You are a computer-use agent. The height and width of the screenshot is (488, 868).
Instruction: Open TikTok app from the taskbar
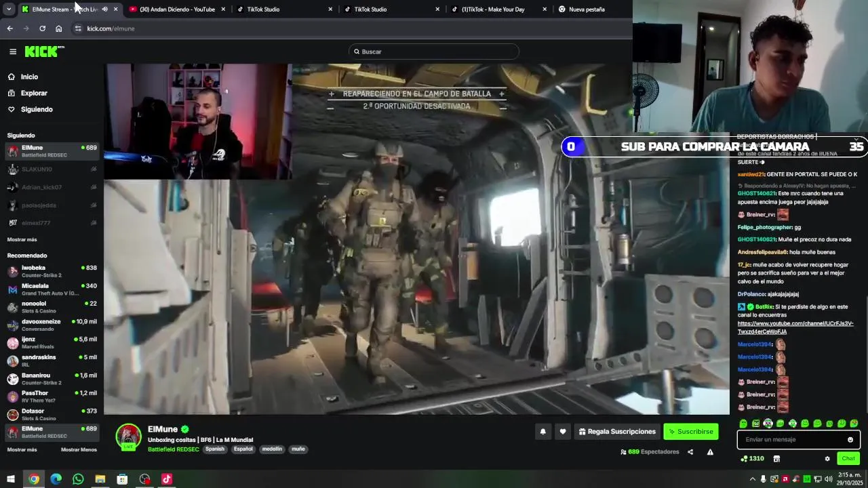point(167,479)
